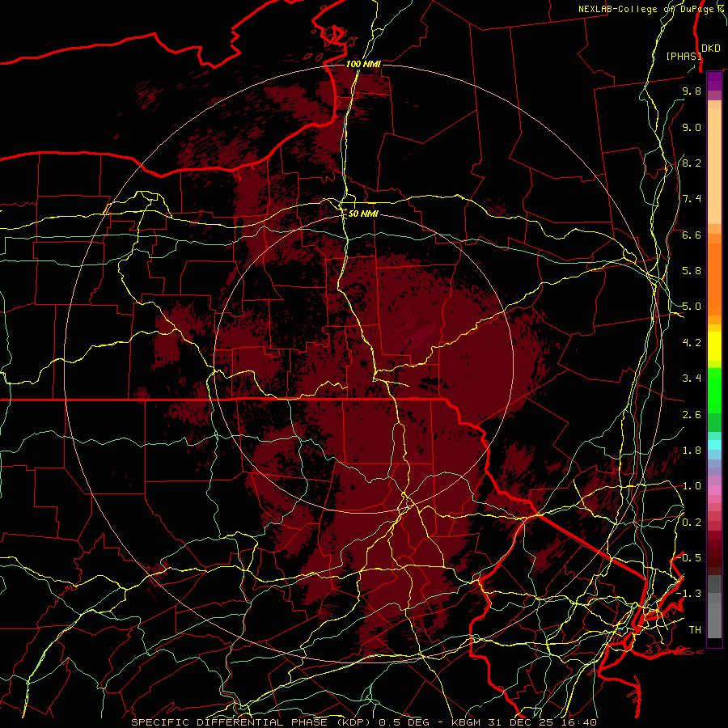Click the purple top segment of color bar

click(x=714, y=81)
